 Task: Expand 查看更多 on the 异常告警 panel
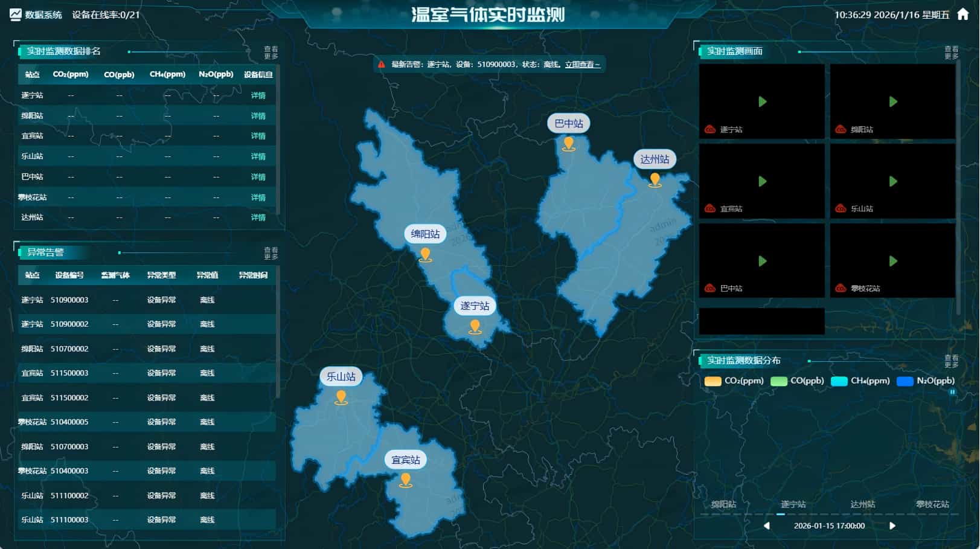point(271,253)
